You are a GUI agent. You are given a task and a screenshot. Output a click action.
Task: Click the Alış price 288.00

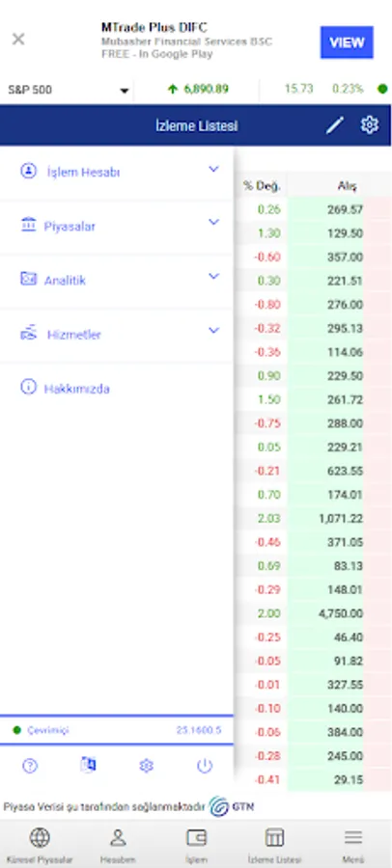coord(345,423)
